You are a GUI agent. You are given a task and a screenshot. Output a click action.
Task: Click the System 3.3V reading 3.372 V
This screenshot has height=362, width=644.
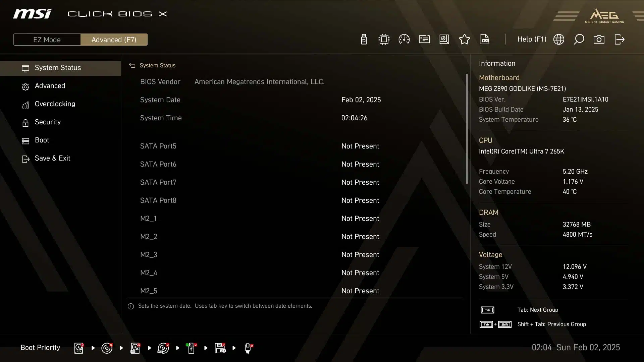click(x=573, y=287)
